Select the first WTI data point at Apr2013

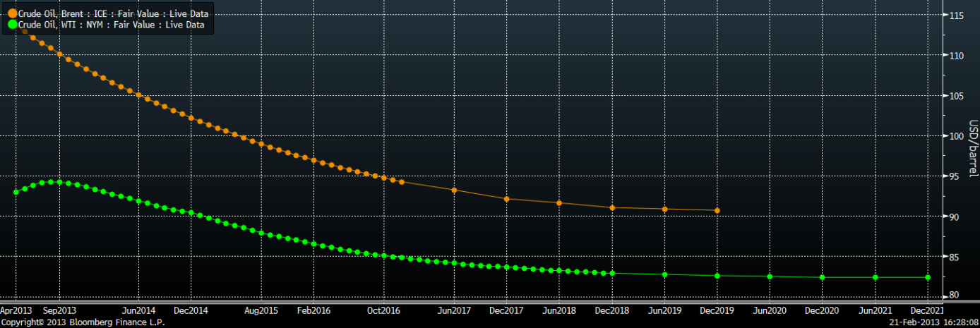(x=16, y=192)
